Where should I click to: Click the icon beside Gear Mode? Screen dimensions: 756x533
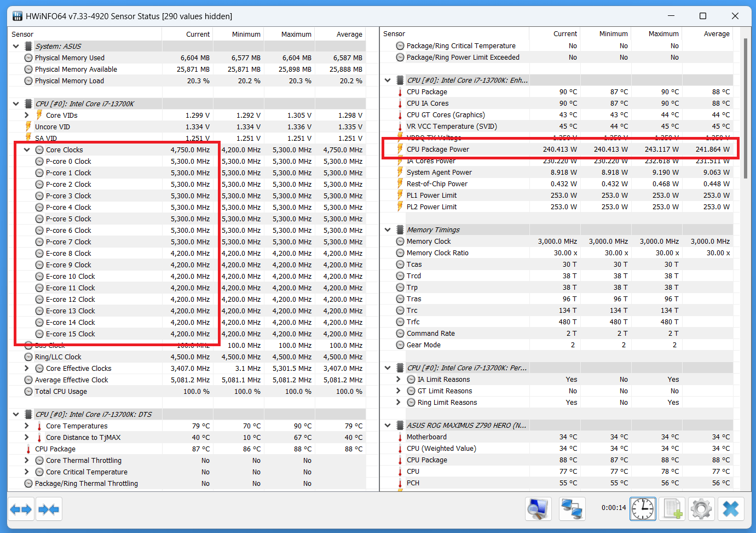pos(400,345)
